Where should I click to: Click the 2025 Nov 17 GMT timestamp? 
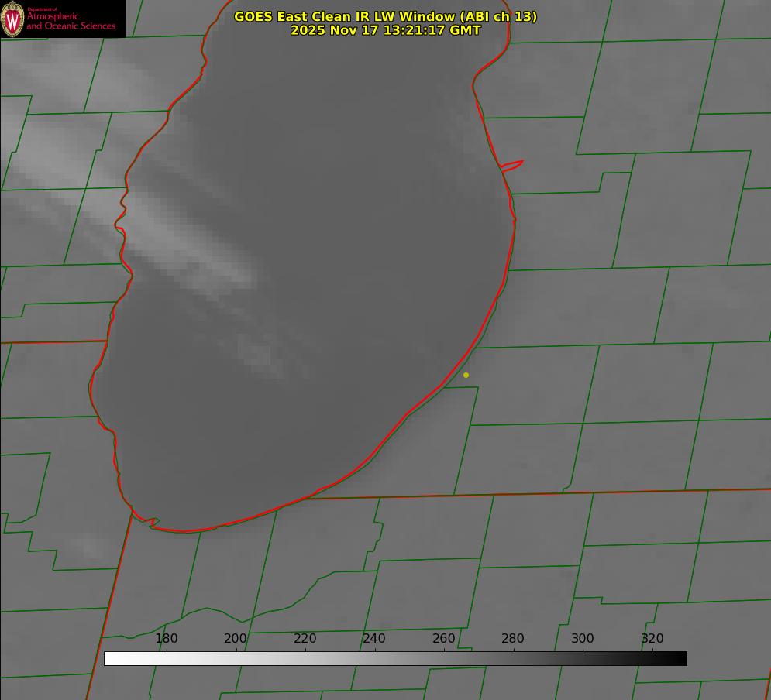(x=385, y=30)
